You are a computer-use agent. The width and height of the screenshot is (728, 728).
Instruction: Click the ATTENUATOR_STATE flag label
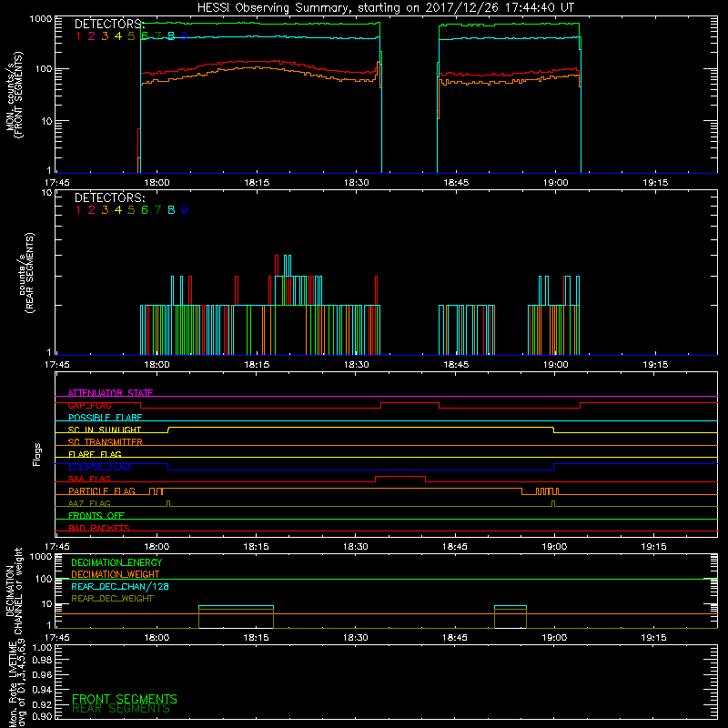point(110,393)
